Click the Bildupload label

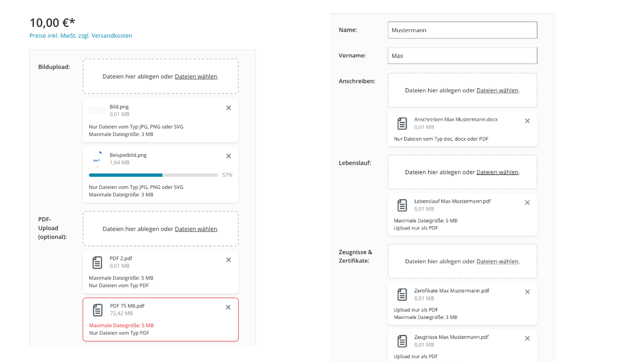pyautogui.click(x=54, y=67)
